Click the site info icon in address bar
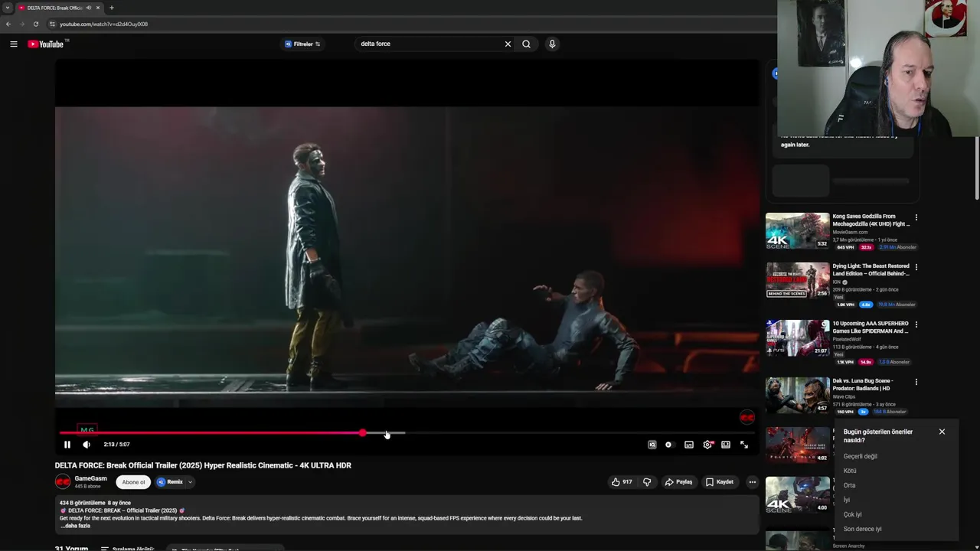Image resolution: width=980 pixels, height=551 pixels. pos(52,24)
